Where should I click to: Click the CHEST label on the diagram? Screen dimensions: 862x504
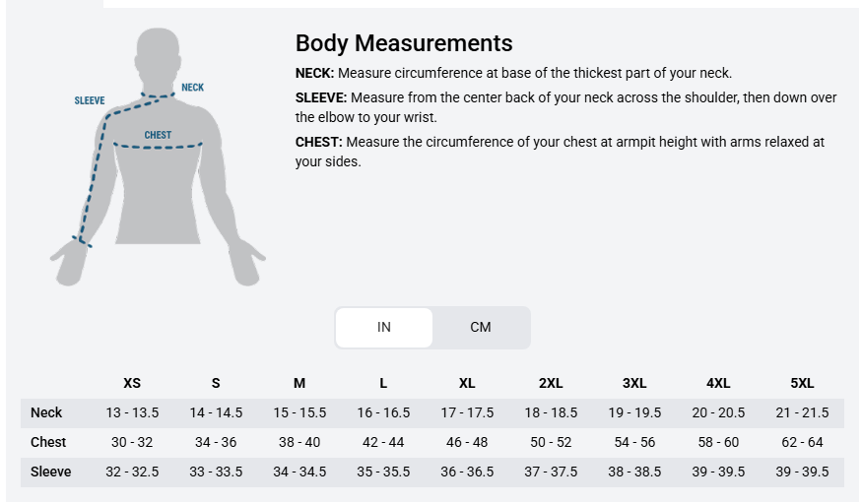click(x=158, y=135)
